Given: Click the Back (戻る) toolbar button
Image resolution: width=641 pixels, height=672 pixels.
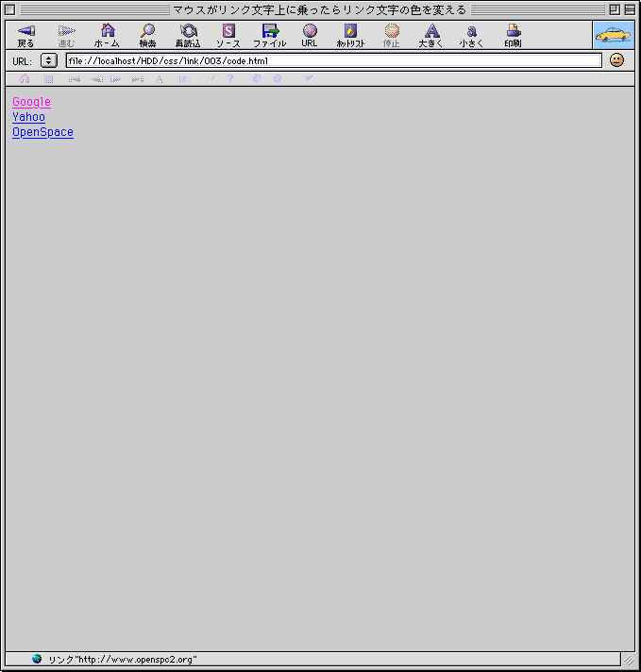Looking at the screenshot, I should (x=25, y=36).
